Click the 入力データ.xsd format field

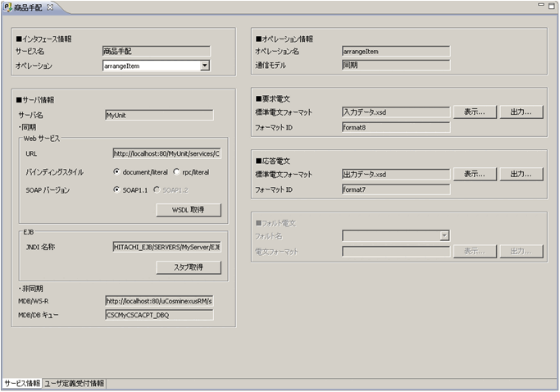pyautogui.click(x=396, y=112)
